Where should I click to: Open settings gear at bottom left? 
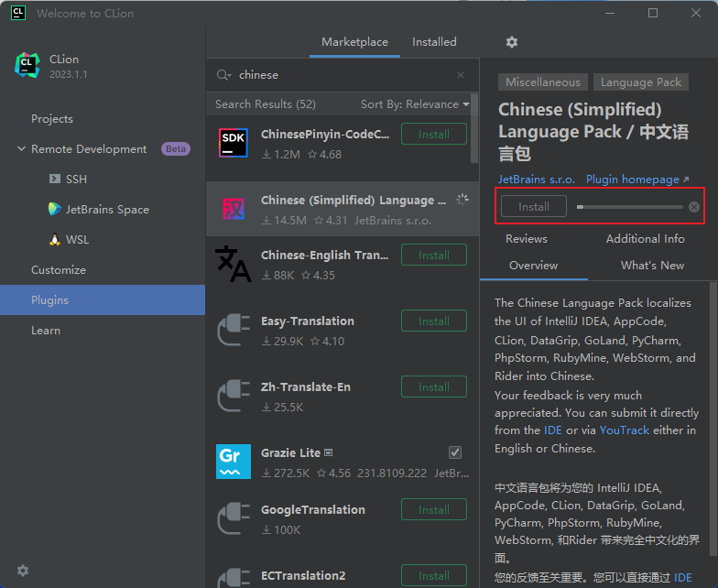[23, 571]
